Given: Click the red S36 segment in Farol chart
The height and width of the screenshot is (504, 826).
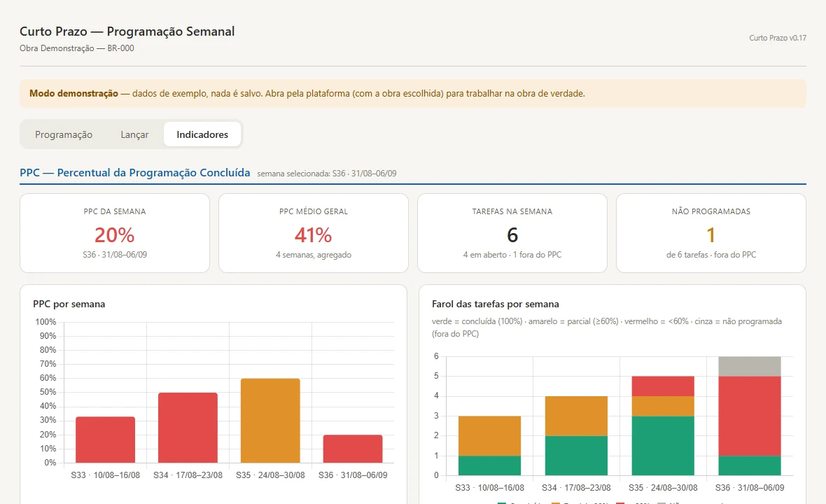Looking at the screenshot, I should point(750,416).
